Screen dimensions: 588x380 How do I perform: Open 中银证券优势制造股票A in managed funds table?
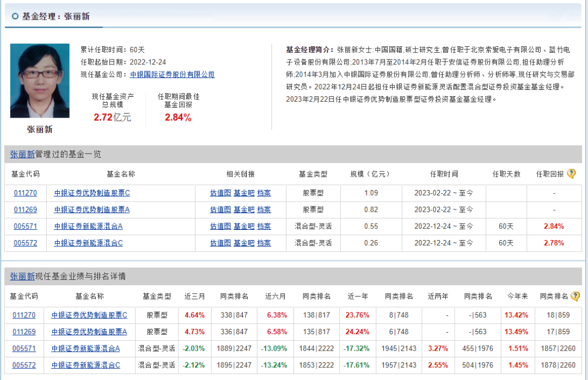click(92, 209)
